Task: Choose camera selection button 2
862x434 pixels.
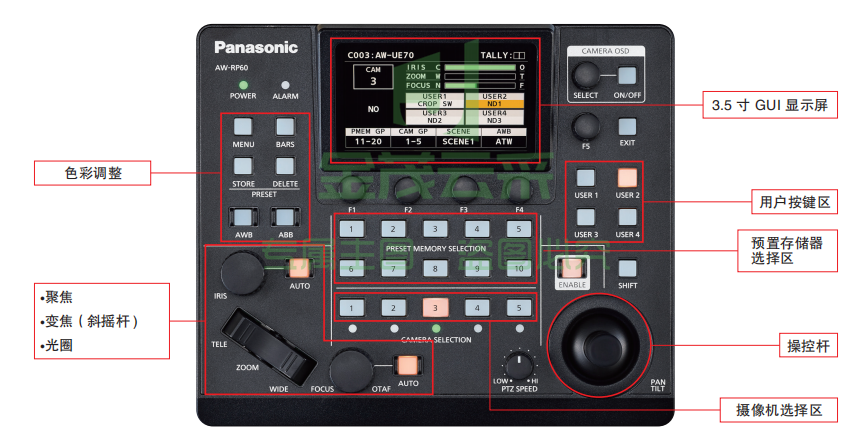Action: (x=393, y=308)
